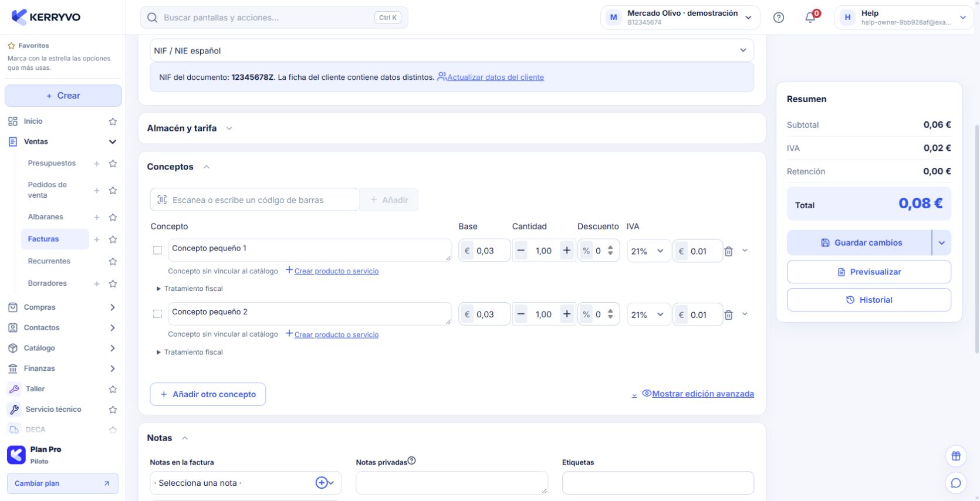This screenshot has height=501, width=980.
Task: Delete Concepto pequeño 2 with trash icon
Action: (728, 315)
